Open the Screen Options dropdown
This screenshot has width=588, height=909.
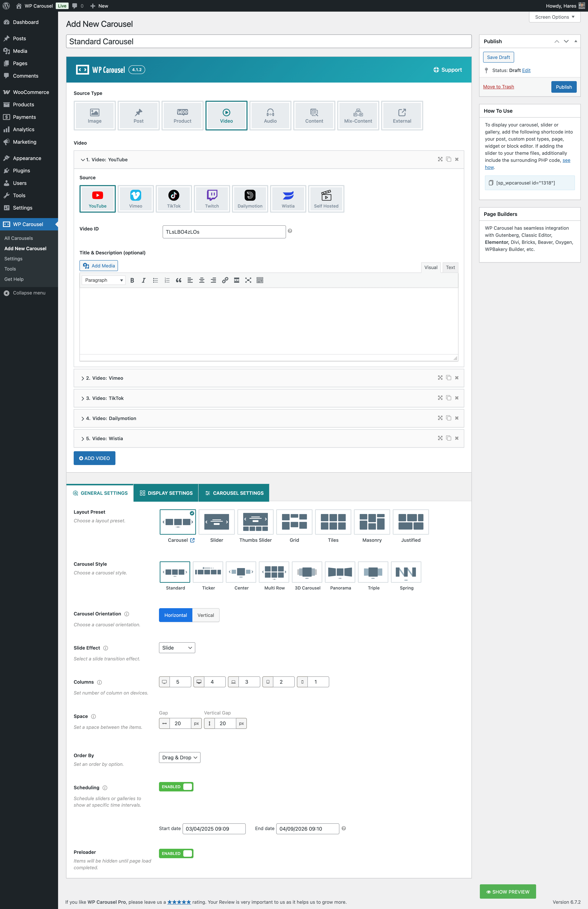554,17
